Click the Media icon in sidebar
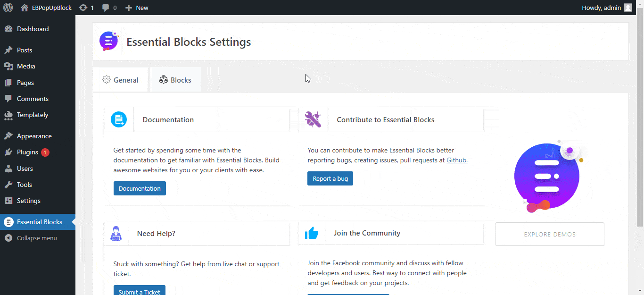The width and height of the screenshot is (644, 295). pyautogui.click(x=8, y=66)
